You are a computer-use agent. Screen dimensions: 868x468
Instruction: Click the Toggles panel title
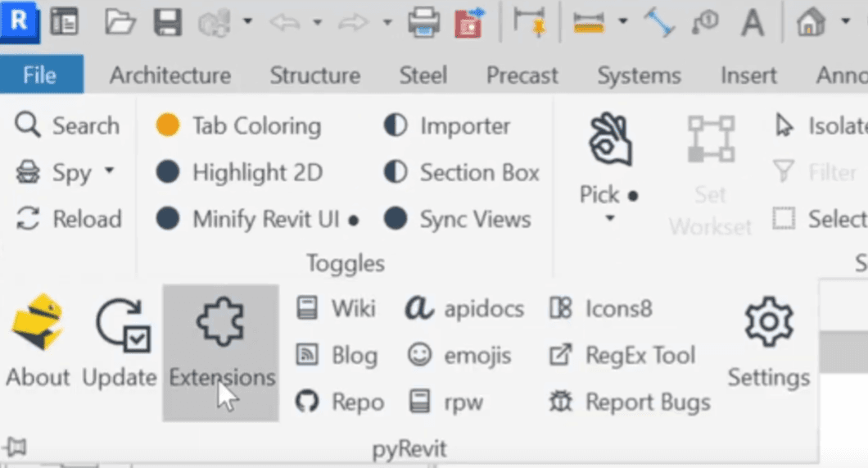pos(346,263)
